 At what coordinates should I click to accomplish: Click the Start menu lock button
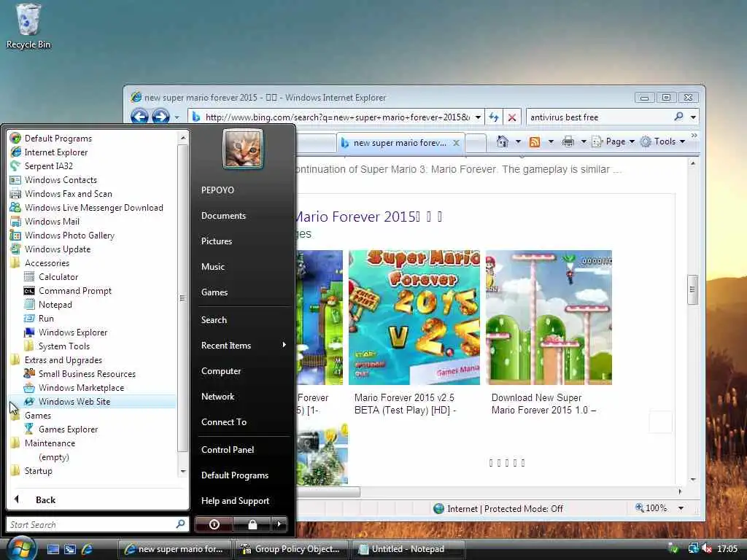(x=252, y=524)
